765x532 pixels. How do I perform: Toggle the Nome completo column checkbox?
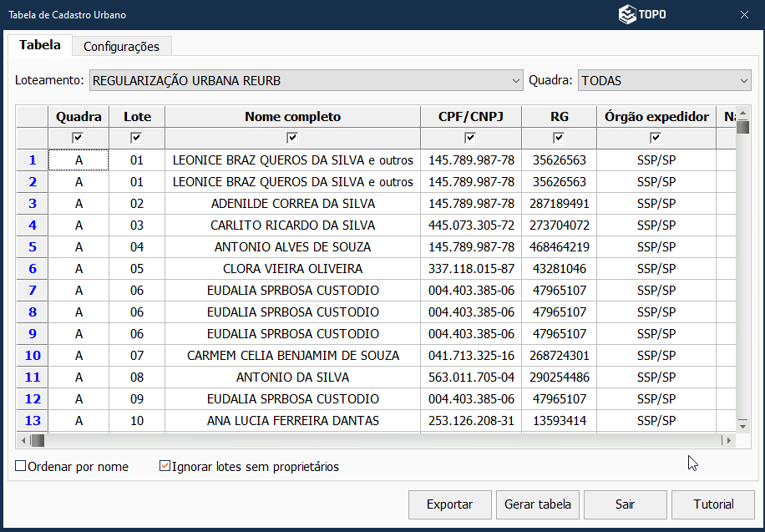click(292, 138)
